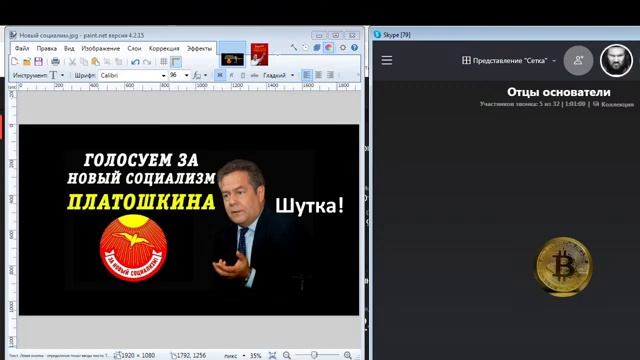This screenshot has height=360, width=640.
Task: Click the Bitcoin coin participant avatar
Action: point(564,267)
